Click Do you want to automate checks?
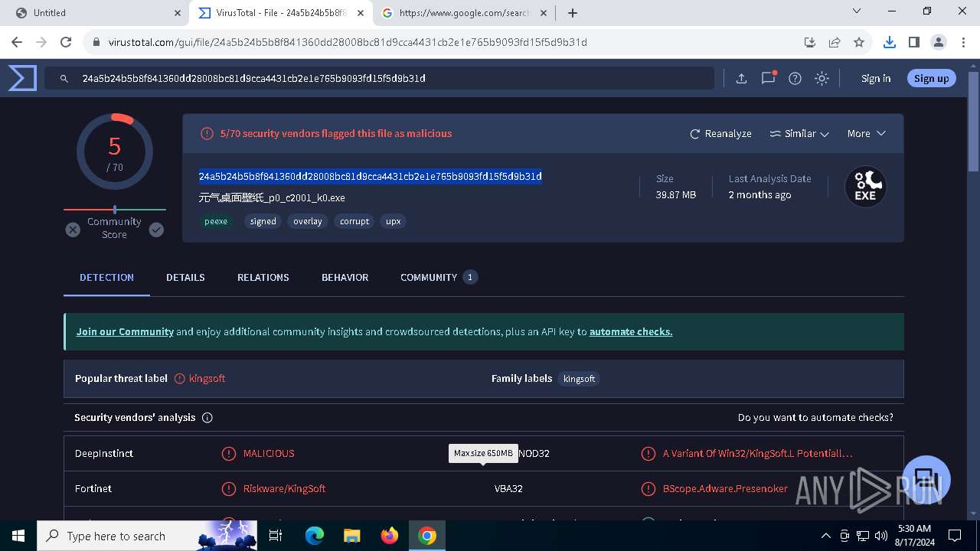 click(x=815, y=417)
